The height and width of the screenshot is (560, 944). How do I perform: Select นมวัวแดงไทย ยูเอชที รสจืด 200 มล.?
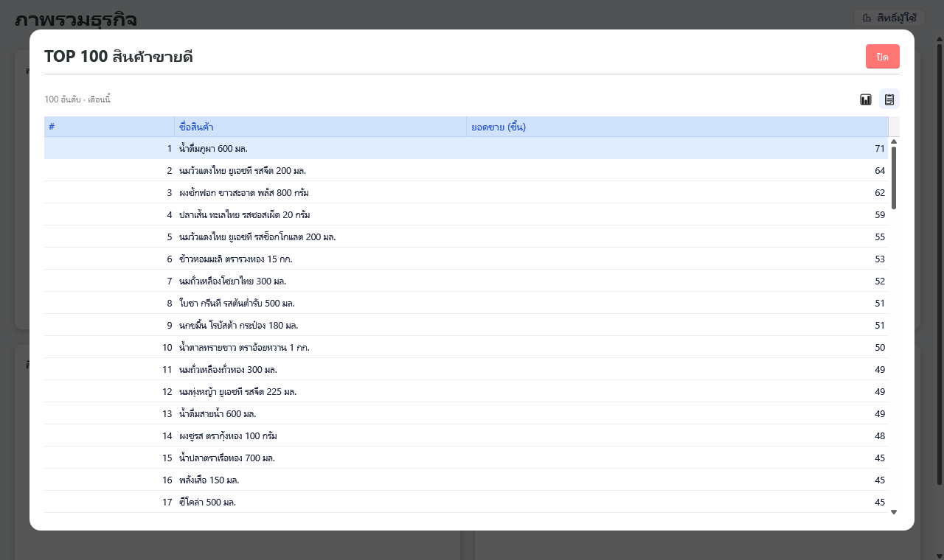(243, 171)
